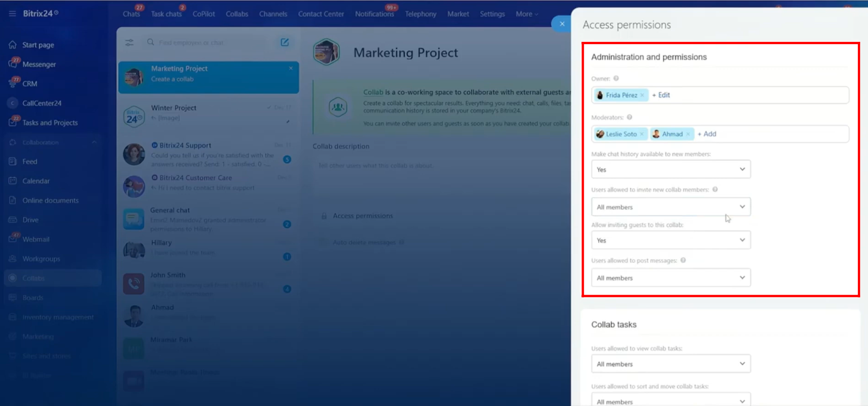Open users allowed to view collab tasks dropdown

671,364
